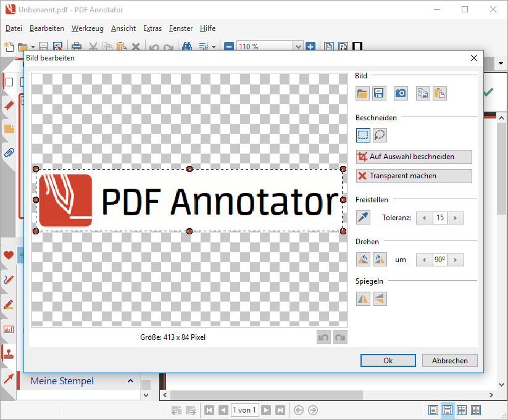Rotate image counterclockwise under Drehen

tap(363, 260)
